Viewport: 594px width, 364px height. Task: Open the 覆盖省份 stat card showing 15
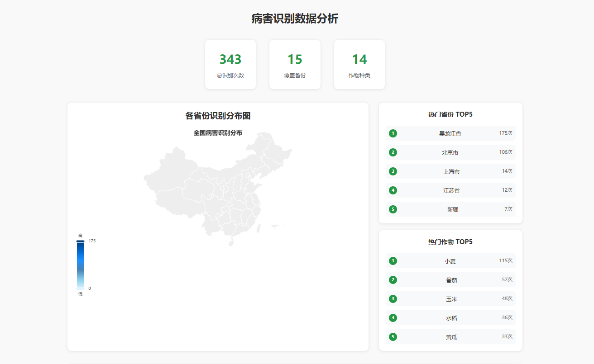(295, 64)
